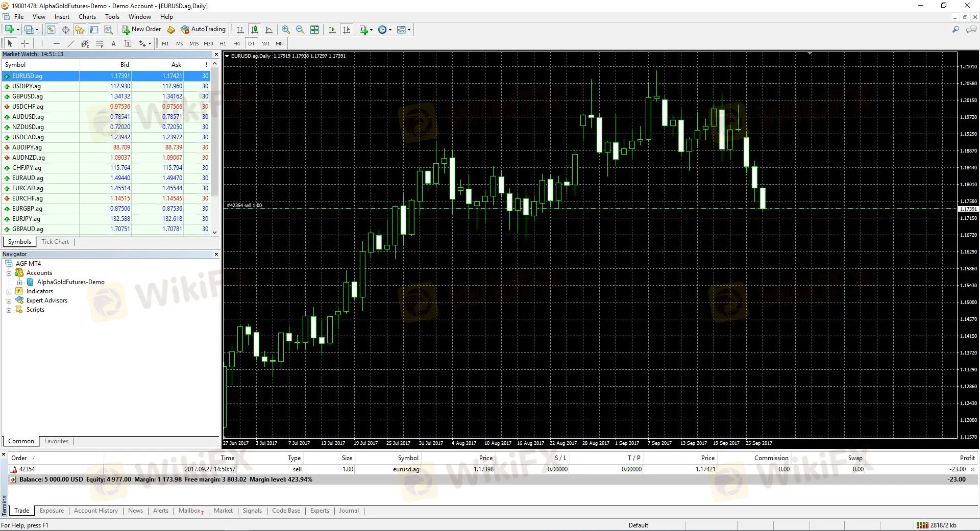Open MetaEditor with the yellow book icon
This screenshot has width=980, height=531.
point(171,30)
